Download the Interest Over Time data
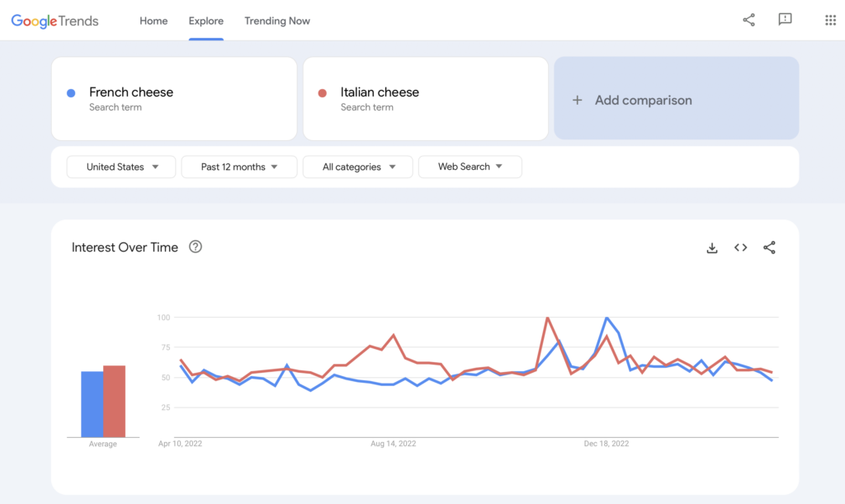The width and height of the screenshot is (845, 504). pyautogui.click(x=712, y=247)
